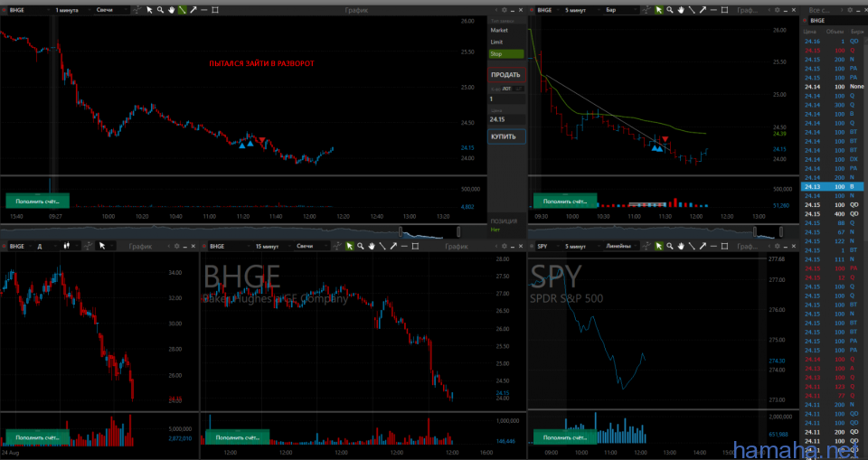868x460 pixels.
Task: Select horizontal line tool in 1-minute chart
Action: click(x=203, y=10)
